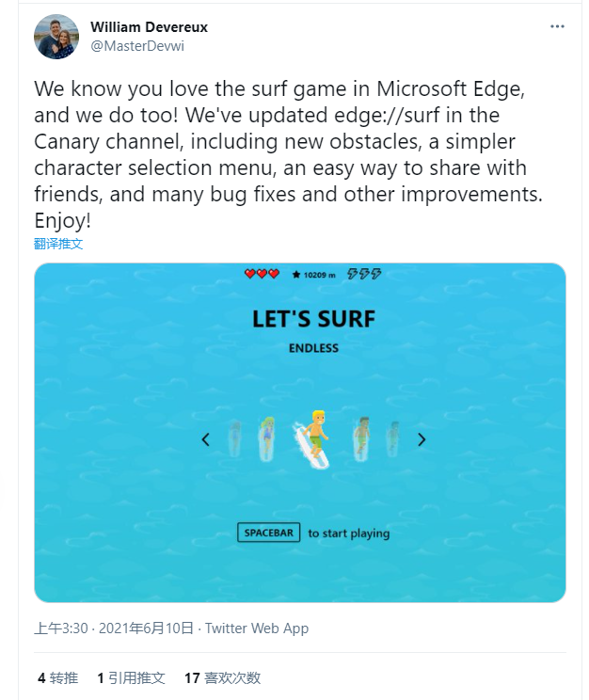Show the next character with right chevron
The image size is (589, 700).
(x=422, y=439)
